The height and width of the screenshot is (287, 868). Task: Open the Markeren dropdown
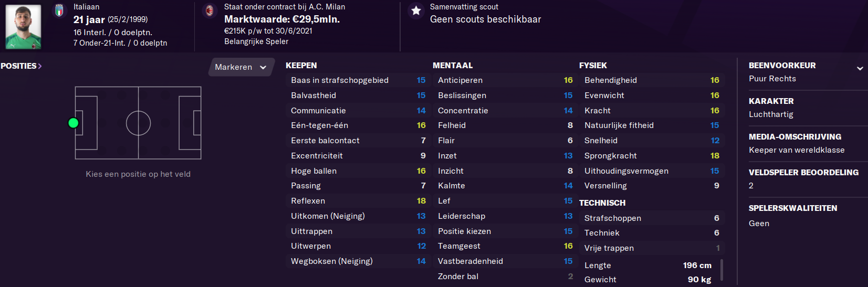pyautogui.click(x=241, y=67)
